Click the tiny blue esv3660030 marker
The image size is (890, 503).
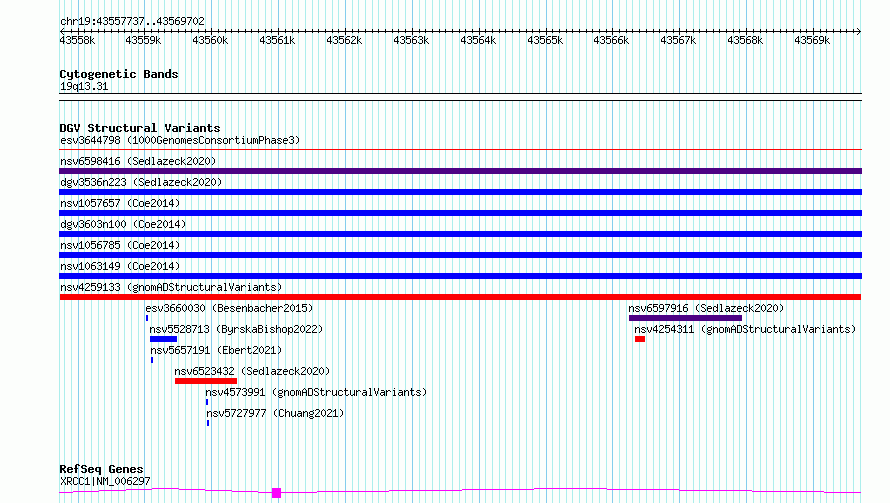pyautogui.click(x=147, y=318)
